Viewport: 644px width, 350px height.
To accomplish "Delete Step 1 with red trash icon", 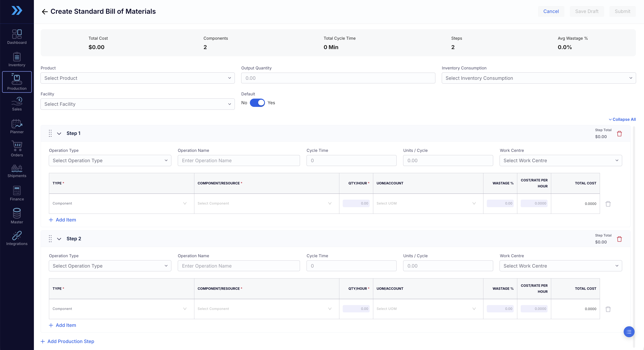I will [619, 134].
